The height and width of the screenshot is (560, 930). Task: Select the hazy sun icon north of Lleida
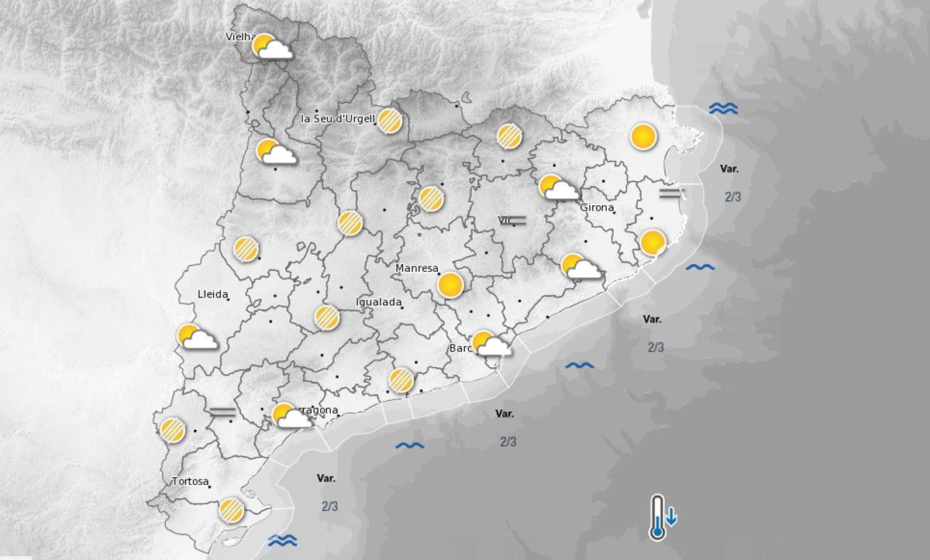pos(246,249)
